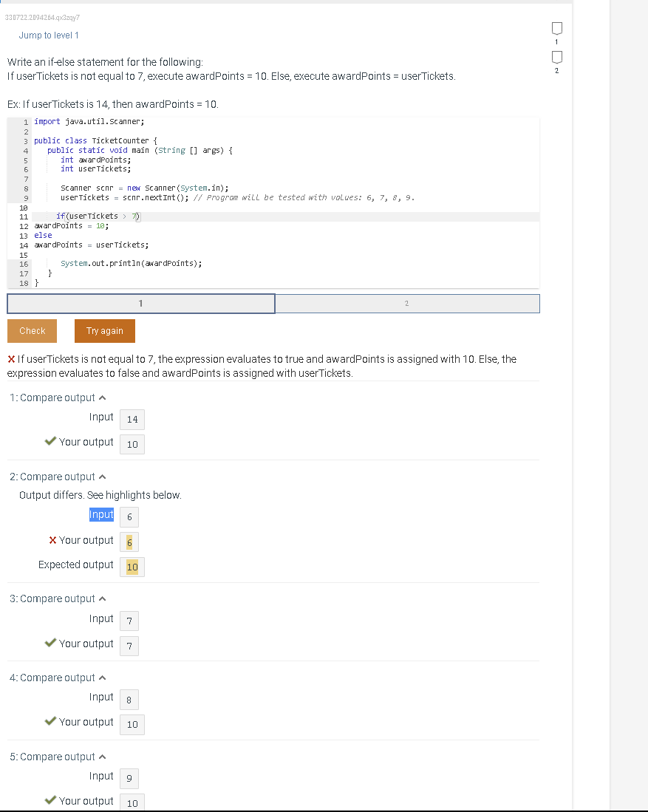This screenshot has width=648, height=812.
Task: Click the green checkmark in test 3
Action: click(50, 642)
